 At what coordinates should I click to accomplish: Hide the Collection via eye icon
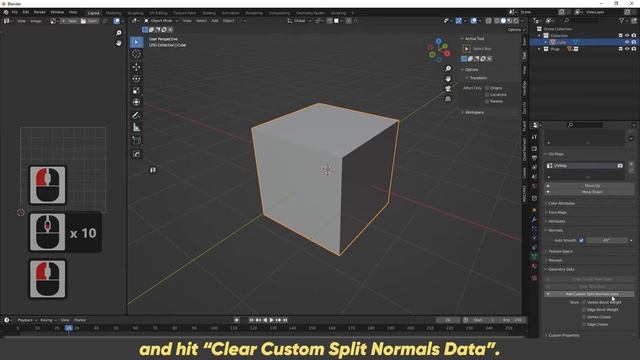627,36
